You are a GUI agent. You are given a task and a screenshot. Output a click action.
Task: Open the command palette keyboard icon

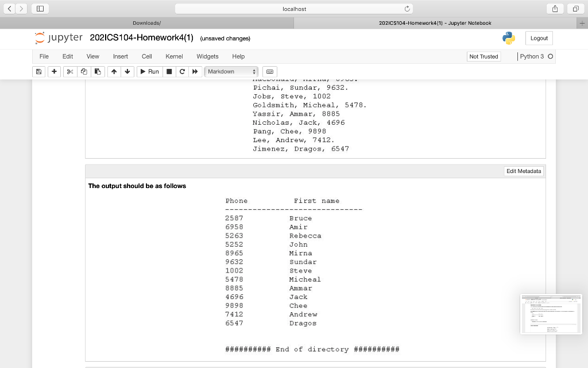(x=269, y=71)
